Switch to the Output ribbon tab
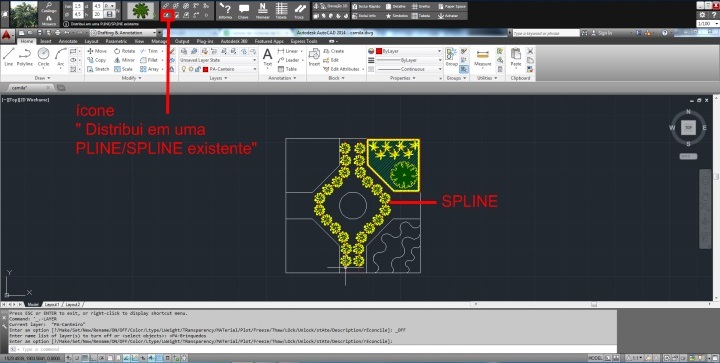Screen dimensions: 720x363 182,41
